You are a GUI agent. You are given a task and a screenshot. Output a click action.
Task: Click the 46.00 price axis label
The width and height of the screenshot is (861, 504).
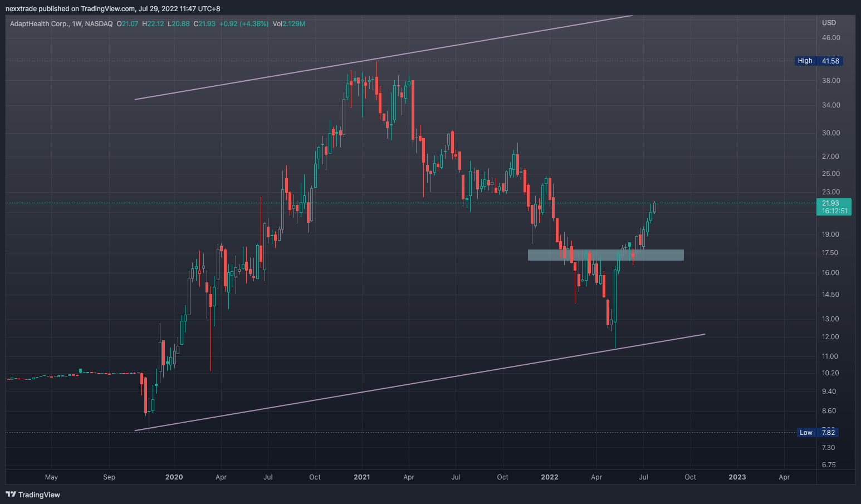[831, 38]
